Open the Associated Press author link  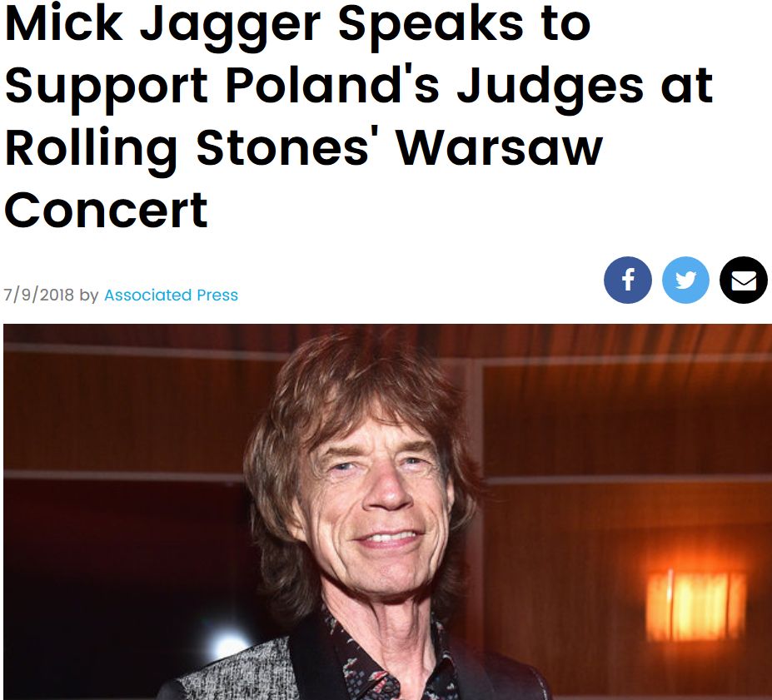coord(171,295)
